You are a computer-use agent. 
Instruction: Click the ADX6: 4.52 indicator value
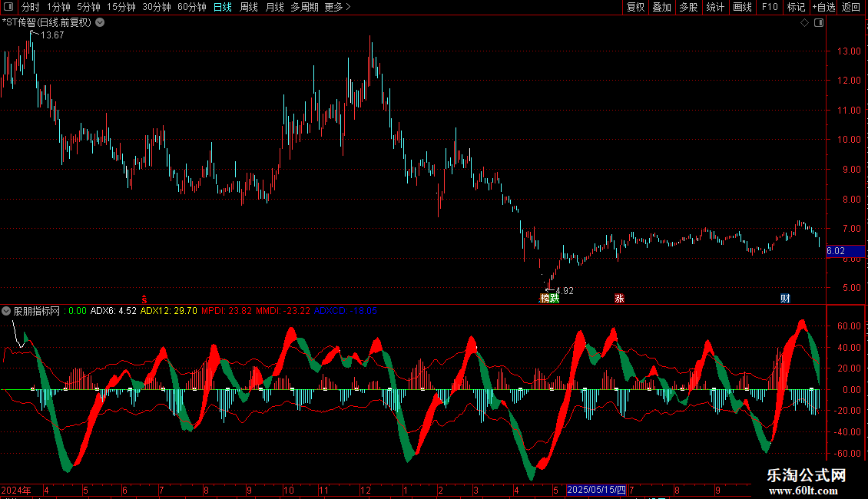pyautogui.click(x=114, y=311)
